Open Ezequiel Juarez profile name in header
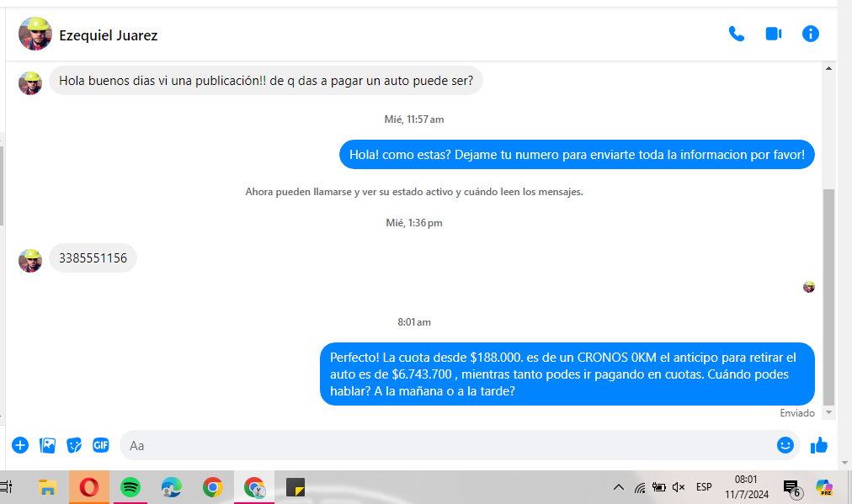 click(108, 35)
